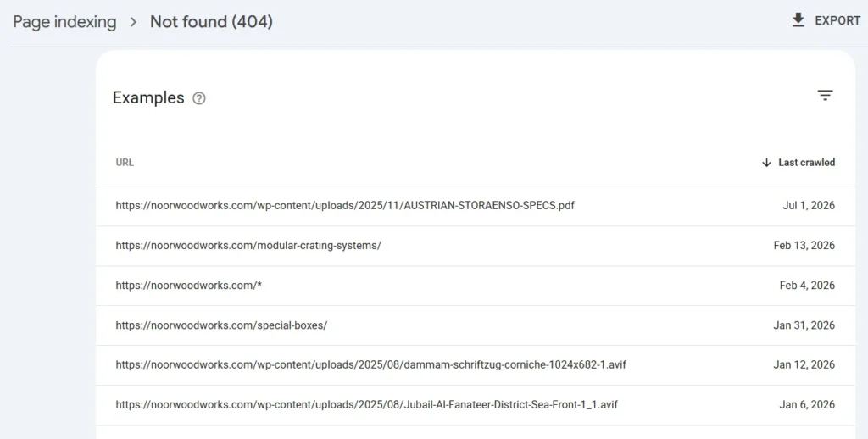Viewport: 868px width, 439px height.
Task: Select the Jubail-Al-Fanateer avif URL row
Action: click(475, 405)
